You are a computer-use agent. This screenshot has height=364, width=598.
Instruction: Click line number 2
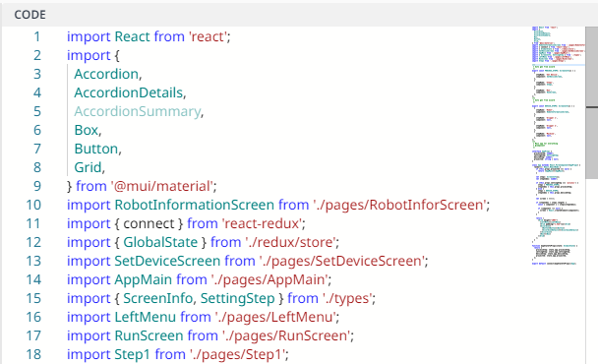pos(37,55)
